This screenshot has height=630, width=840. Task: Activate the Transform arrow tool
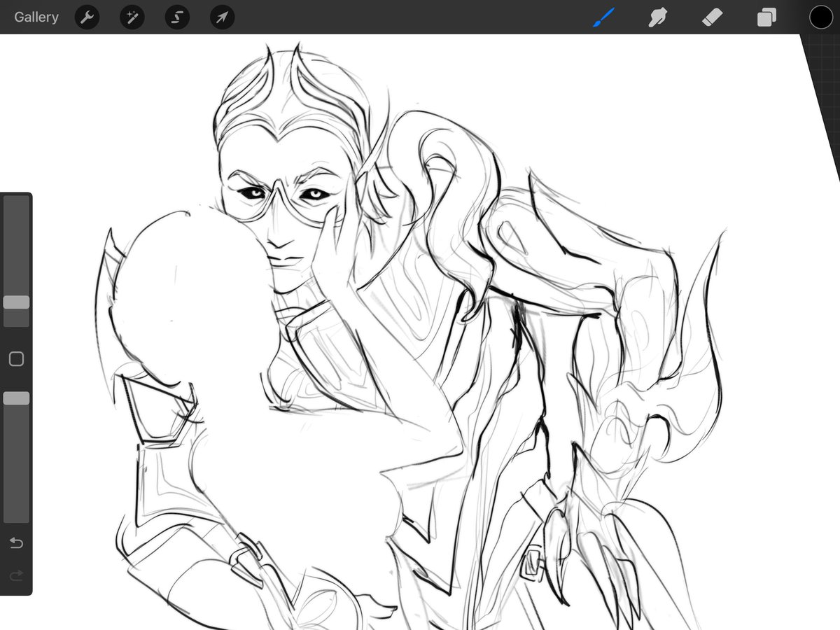point(222,17)
